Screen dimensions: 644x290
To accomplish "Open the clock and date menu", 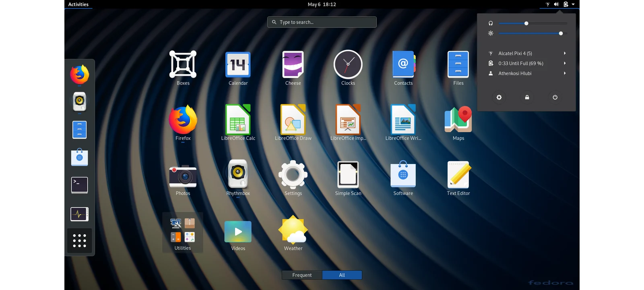I will click(322, 4).
